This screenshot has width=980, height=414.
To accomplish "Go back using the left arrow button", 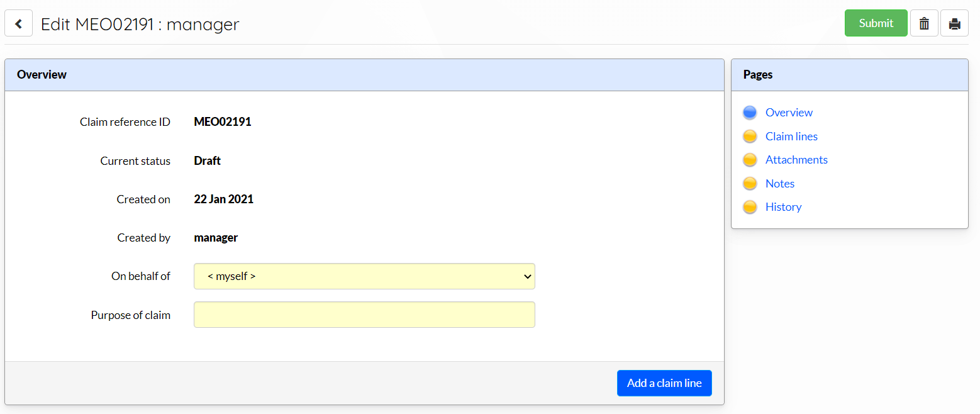I will (18, 23).
